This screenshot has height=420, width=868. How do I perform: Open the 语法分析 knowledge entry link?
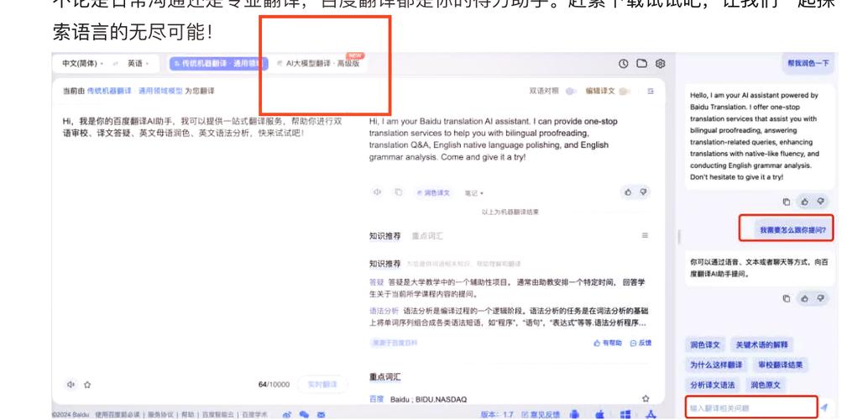pos(384,311)
